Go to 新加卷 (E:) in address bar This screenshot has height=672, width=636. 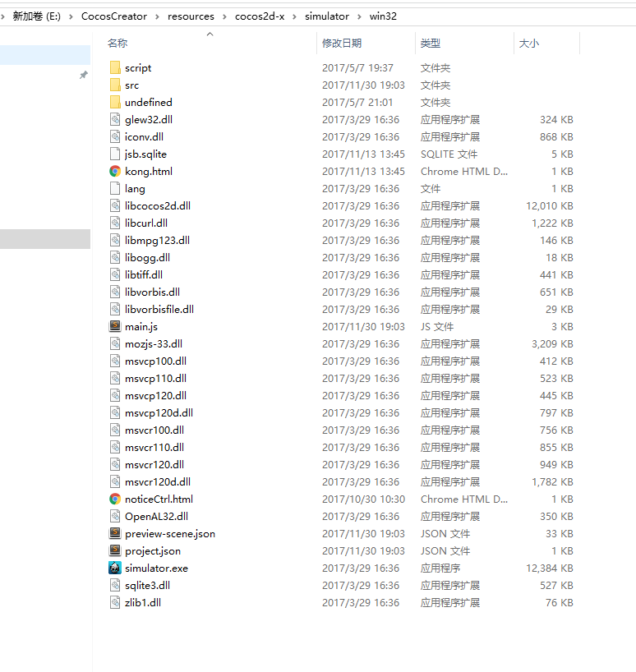(x=36, y=16)
